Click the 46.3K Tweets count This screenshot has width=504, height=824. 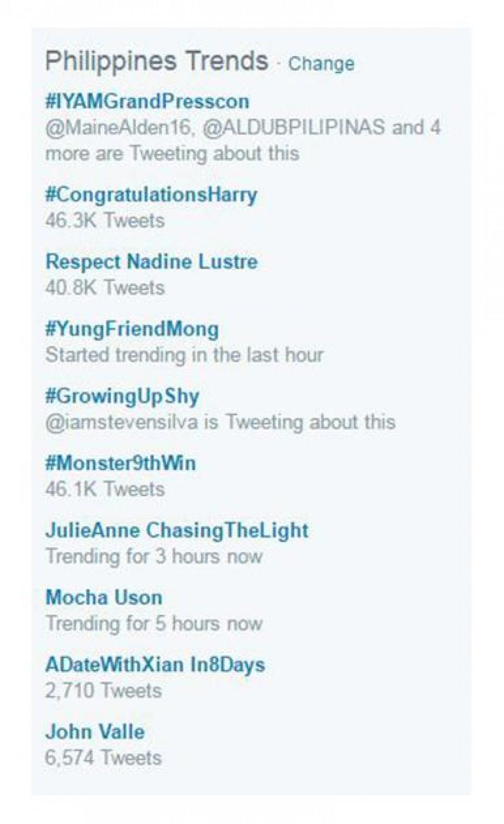pos(105,221)
